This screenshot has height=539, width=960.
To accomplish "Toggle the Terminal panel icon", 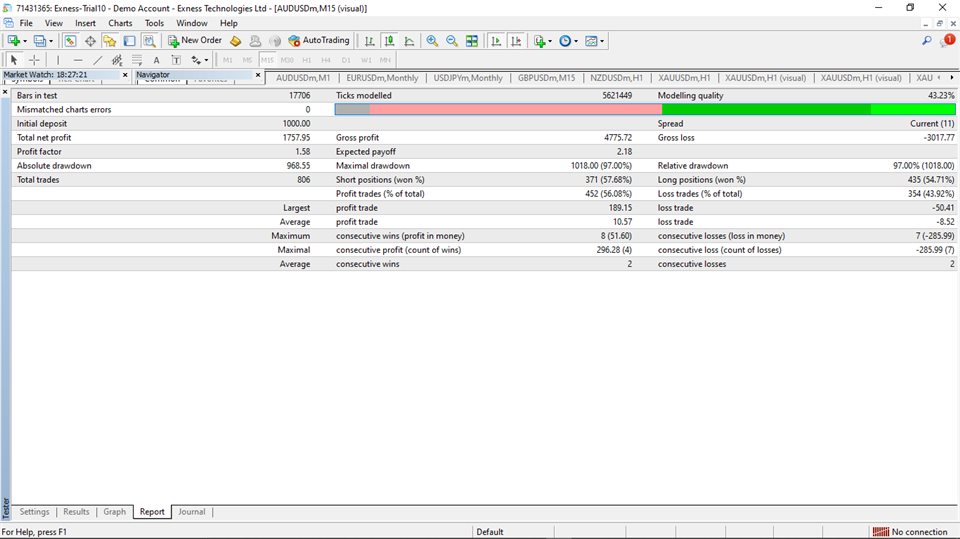I will point(129,41).
